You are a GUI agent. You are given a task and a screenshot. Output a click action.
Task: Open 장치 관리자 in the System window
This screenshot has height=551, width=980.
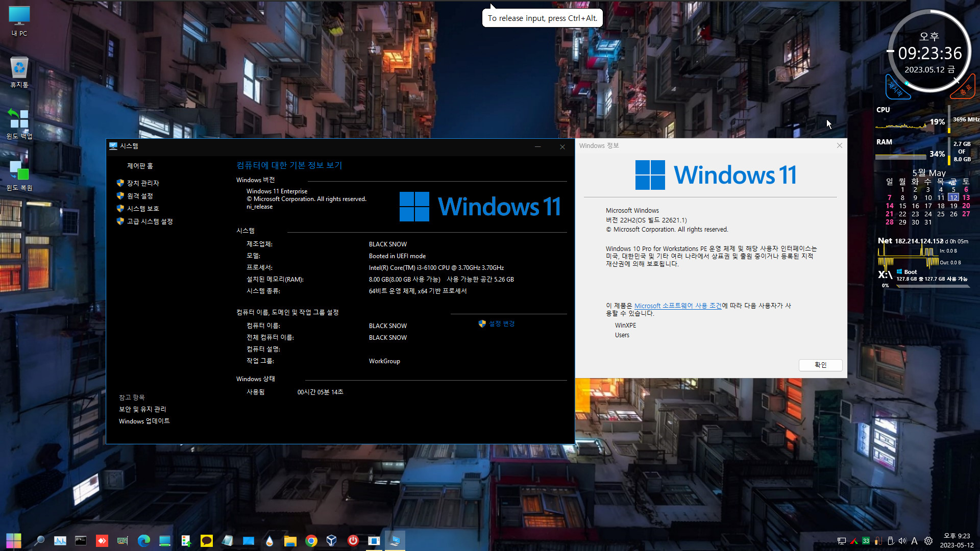pos(143,183)
